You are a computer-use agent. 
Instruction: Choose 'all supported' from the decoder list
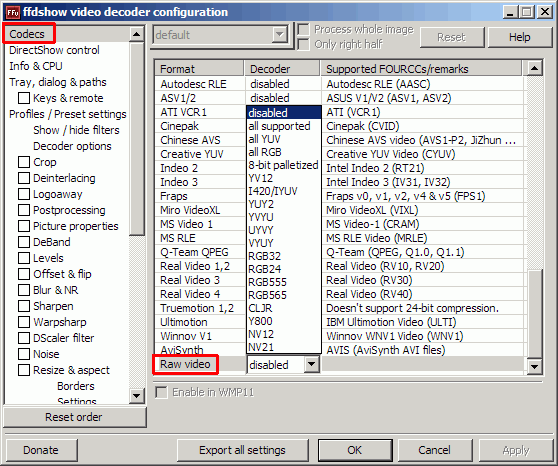(x=284, y=126)
